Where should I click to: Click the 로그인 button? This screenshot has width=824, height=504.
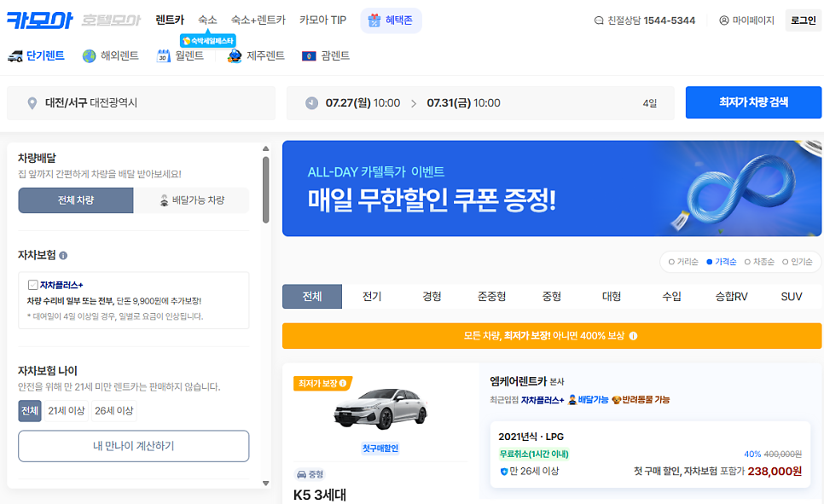click(x=804, y=20)
